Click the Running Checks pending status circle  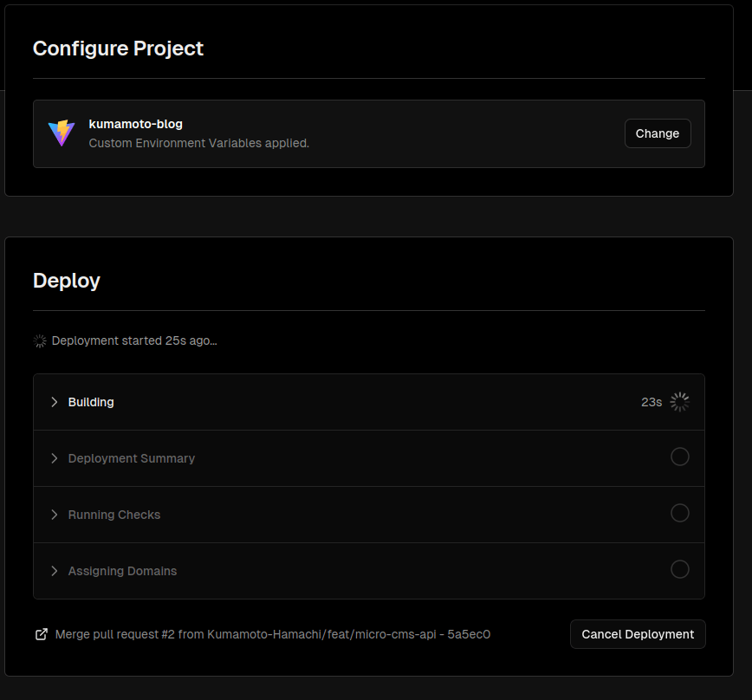(x=679, y=513)
